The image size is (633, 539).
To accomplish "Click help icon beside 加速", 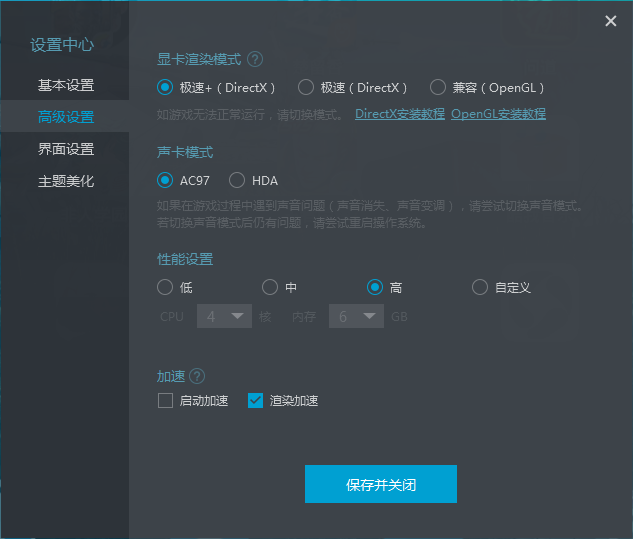I will point(197,377).
